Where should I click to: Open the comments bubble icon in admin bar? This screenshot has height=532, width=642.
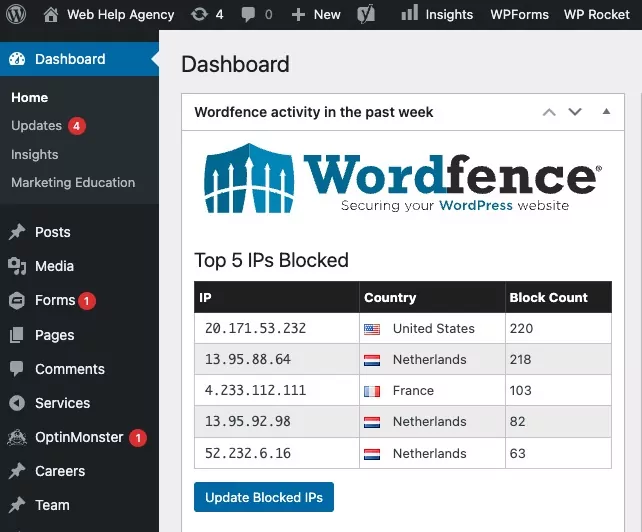pos(248,15)
